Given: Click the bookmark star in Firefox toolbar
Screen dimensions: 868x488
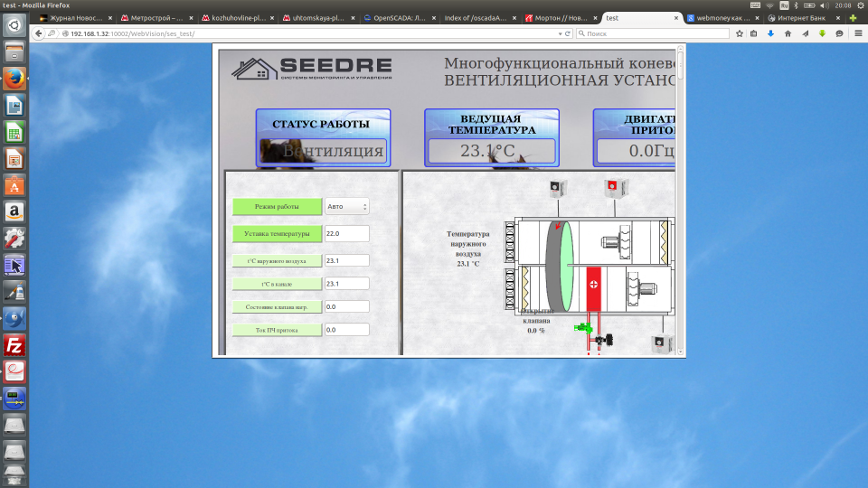Looking at the screenshot, I should tap(739, 33).
